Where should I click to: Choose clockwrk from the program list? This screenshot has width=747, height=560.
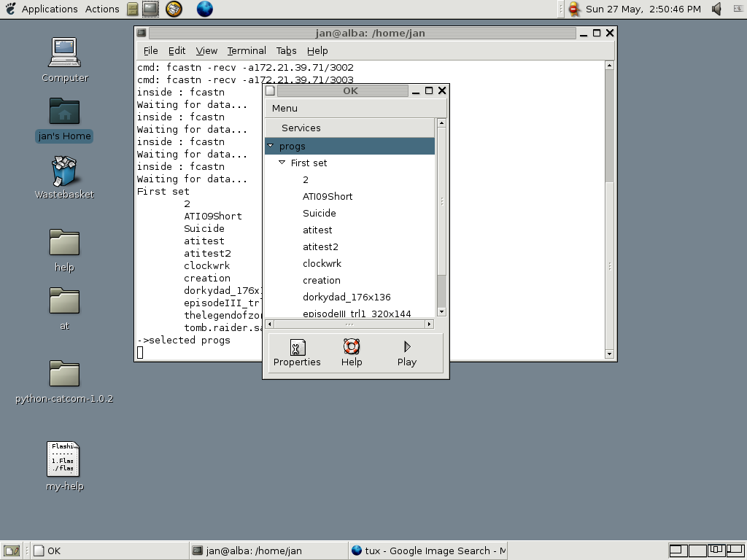point(322,263)
